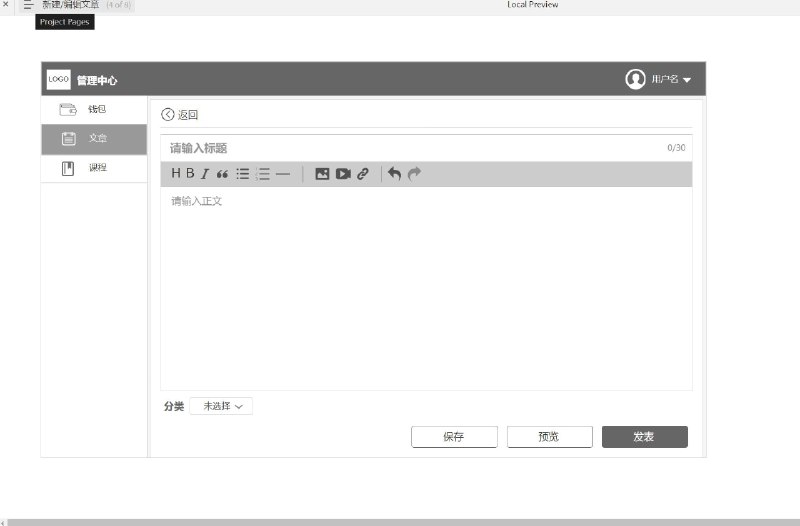Insert a block quote
800x526 pixels.
tap(222, 174)
